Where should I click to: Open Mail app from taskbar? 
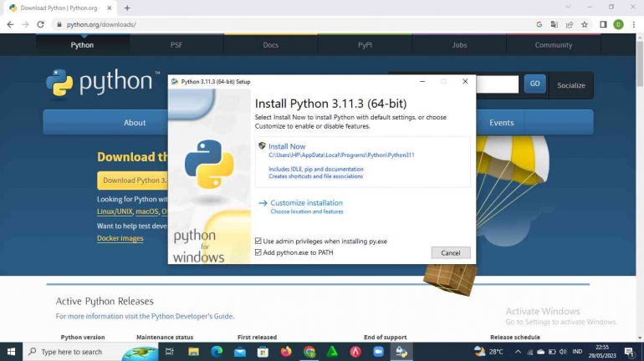[240, 352]
